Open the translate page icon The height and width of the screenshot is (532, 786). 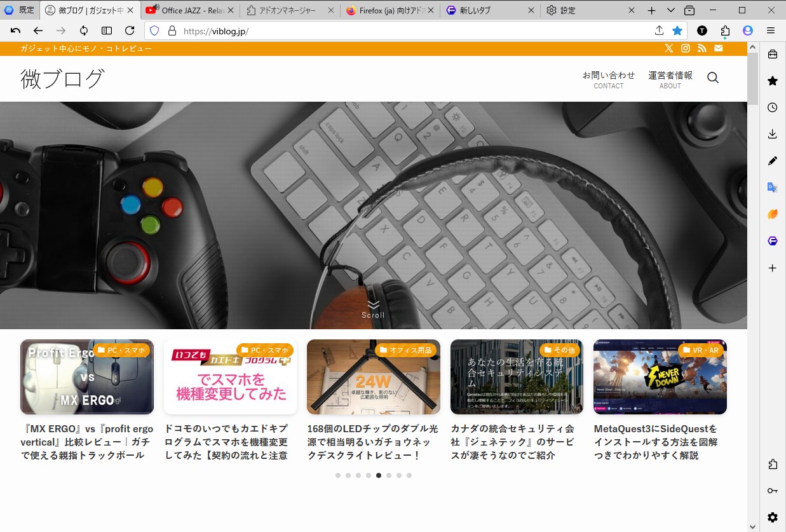[x=772, y=187]
